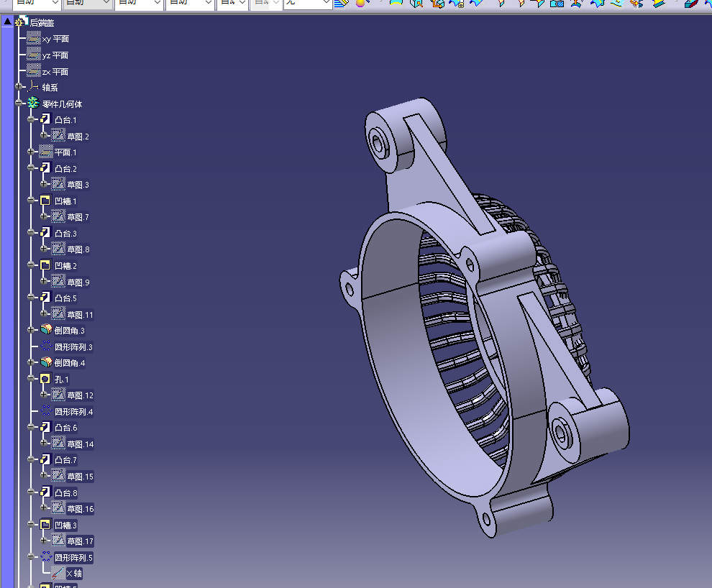Expand the 平面.1 node
Image resolution: width=712 pixels, height=588 pixels.
point(31,152)
